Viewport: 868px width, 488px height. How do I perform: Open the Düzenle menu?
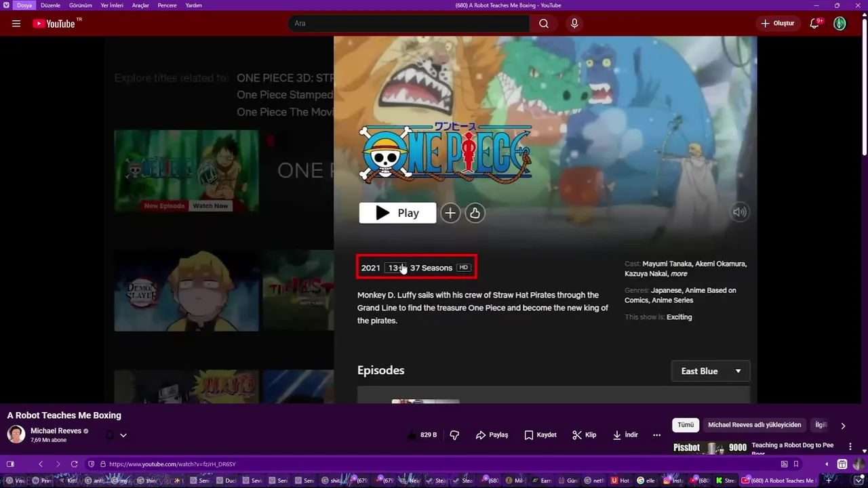click(51, 5)
